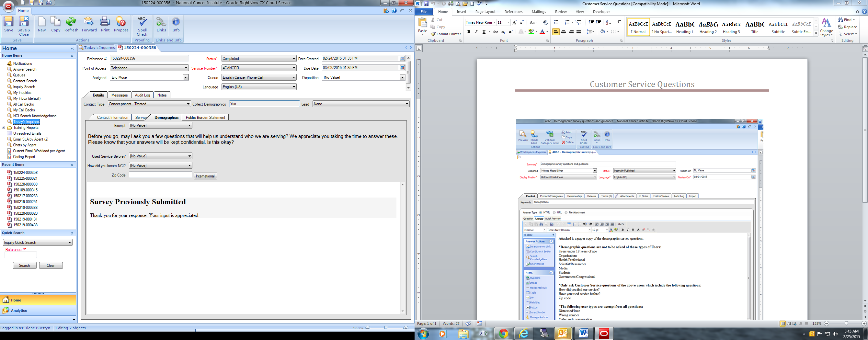Create a New inquiry in RightNow
Viewport: 868px width, 340px height.
click(42, 24)
